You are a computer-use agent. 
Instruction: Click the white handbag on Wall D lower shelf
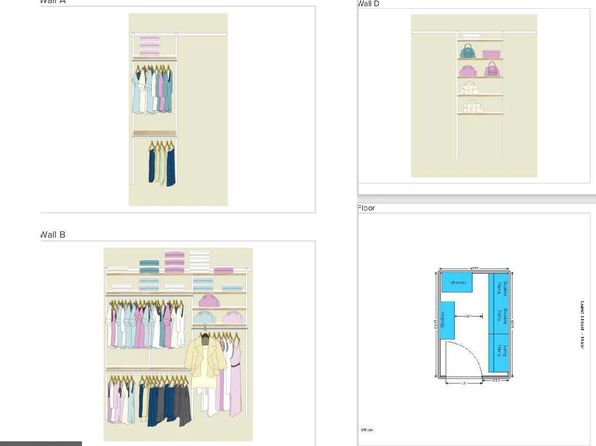click(x=472, y=106)
